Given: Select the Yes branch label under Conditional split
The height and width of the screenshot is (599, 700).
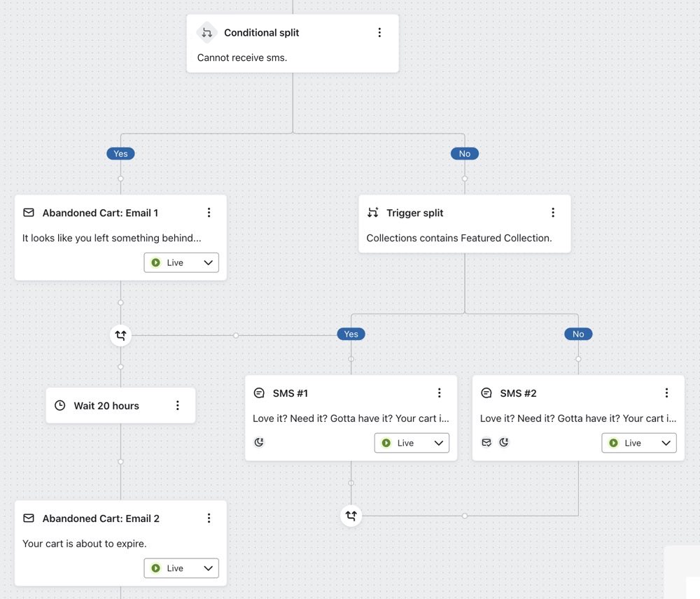Looking at the screenshot, I should 120,153.
